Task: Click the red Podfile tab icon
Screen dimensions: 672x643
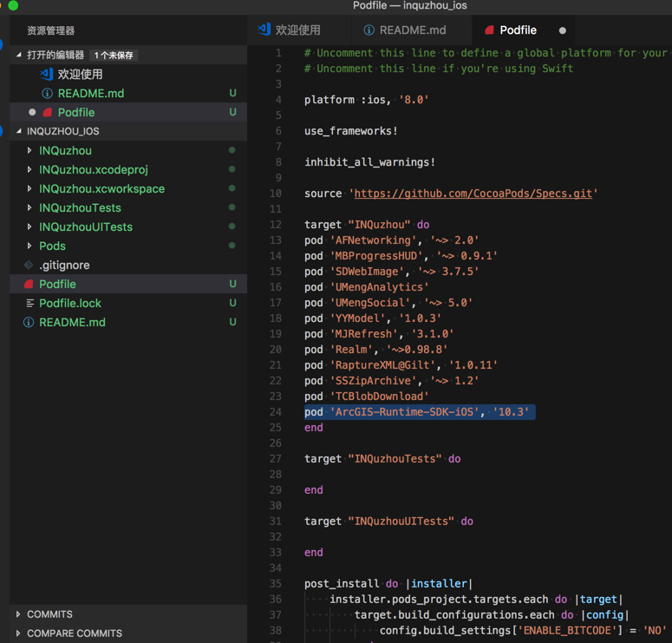Action: point(489,30)
